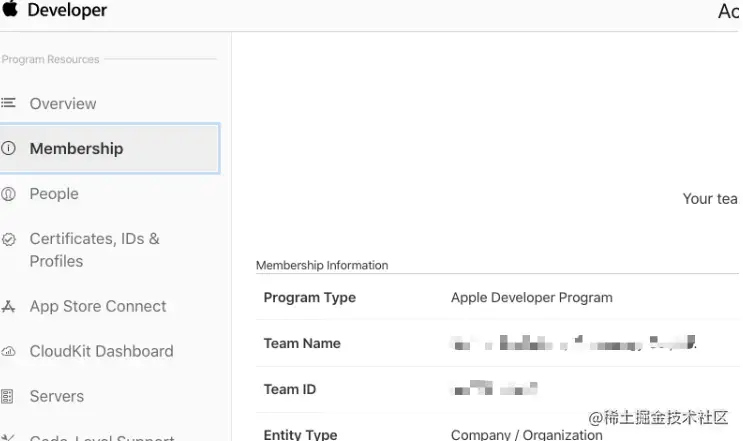Click the 'Team ID' label
743x441 pixels.
[290, 389]
